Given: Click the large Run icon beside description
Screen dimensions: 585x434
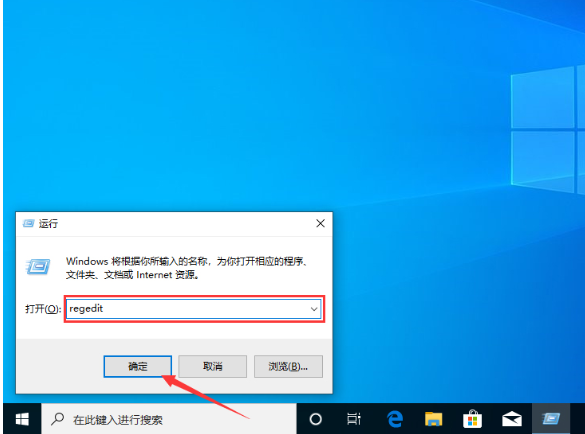Looking at the screenshot, I should click(x=38, y=266).
